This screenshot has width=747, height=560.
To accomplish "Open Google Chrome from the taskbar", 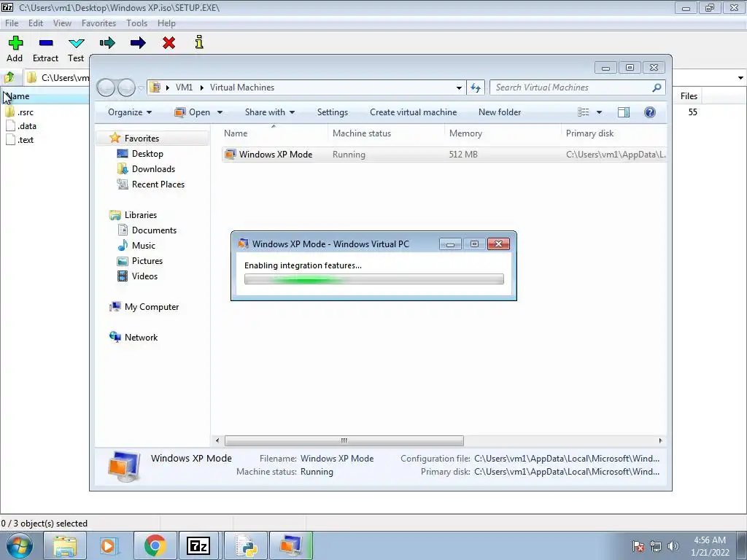I will coord(155,545).
